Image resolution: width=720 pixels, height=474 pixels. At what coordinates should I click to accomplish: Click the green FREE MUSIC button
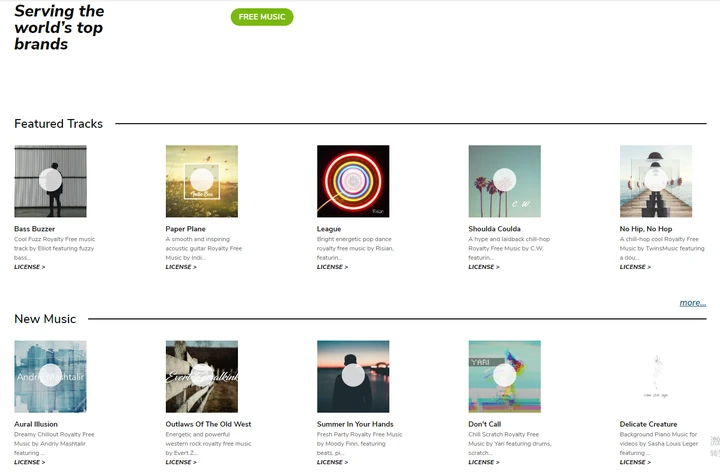click(262, 17)
